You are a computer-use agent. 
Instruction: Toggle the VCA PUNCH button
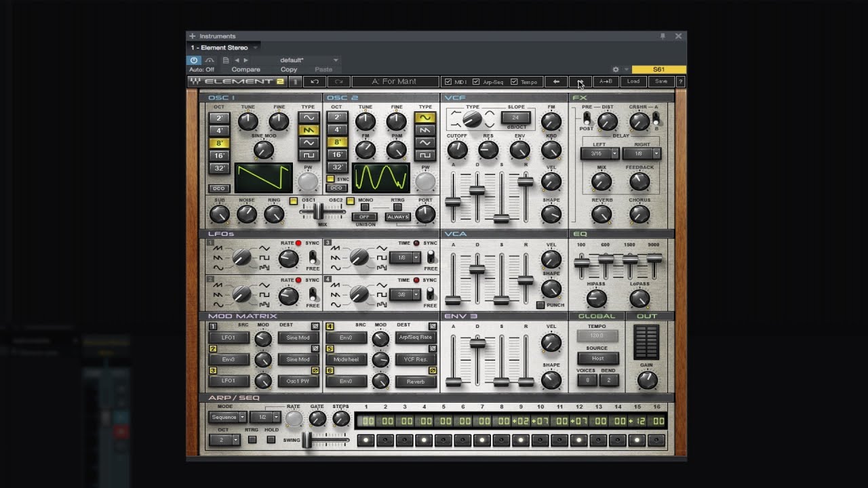pos(540,305)
